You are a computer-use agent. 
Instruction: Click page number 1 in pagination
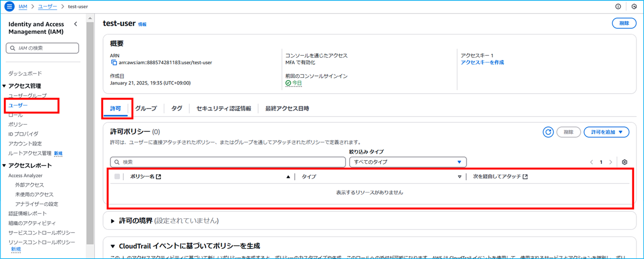click(601, 162)
